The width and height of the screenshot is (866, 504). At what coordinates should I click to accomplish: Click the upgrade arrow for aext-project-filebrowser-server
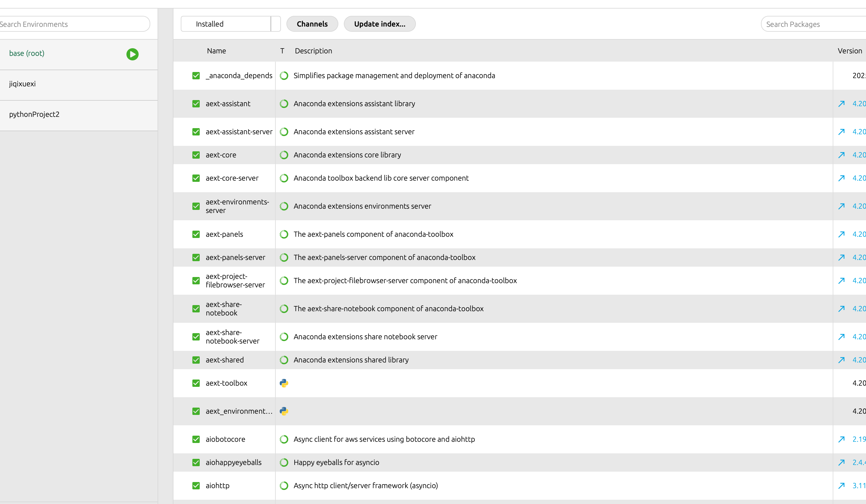point(841,280)
